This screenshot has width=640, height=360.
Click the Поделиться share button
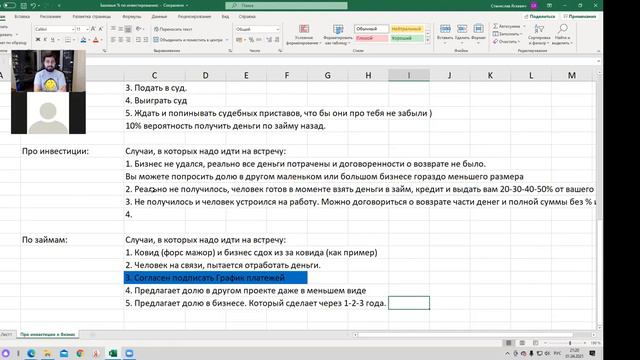(x=540, y=16)
